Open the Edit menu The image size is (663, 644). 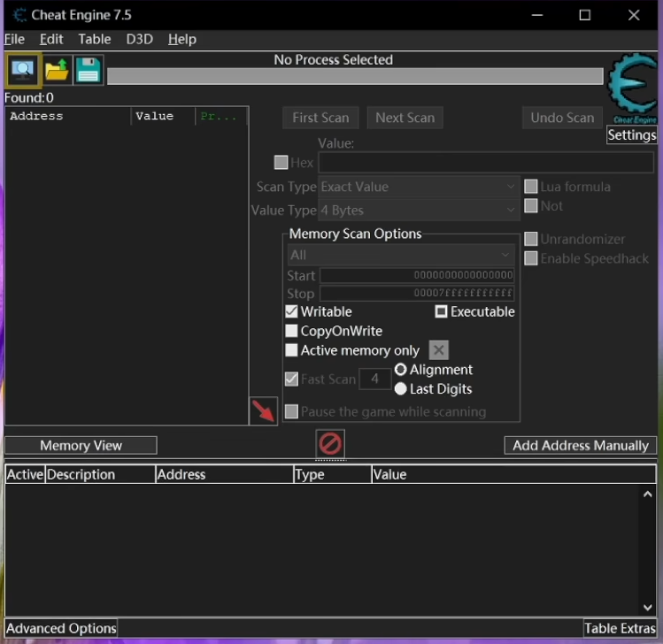pyautogui.click(x=51, y=39)
